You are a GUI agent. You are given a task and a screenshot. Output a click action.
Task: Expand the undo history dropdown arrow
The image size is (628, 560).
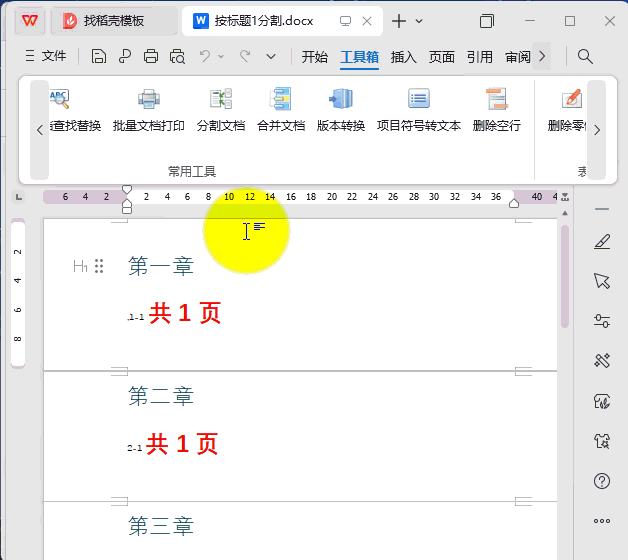[x=222, y=57]
